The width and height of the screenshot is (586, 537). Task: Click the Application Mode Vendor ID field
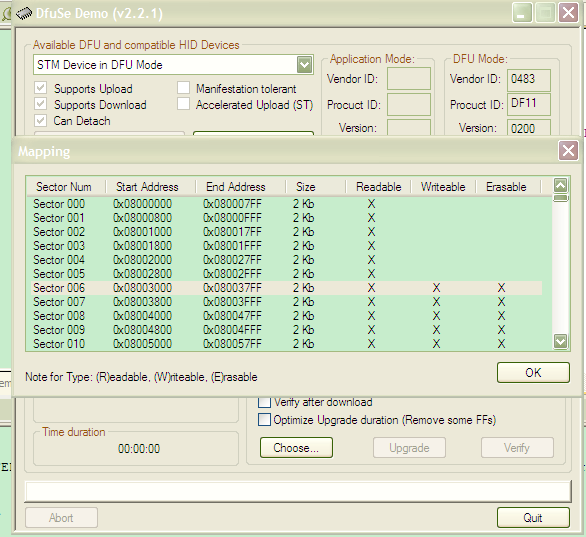409,78
